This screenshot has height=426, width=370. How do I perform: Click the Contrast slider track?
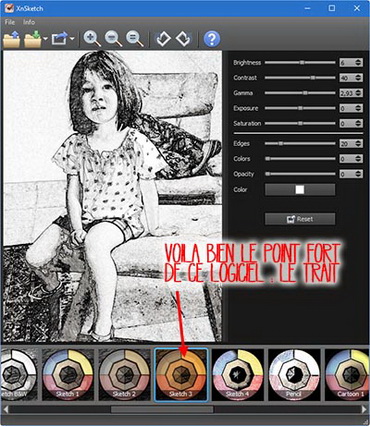pyautogui.click(x=300, y=78)
